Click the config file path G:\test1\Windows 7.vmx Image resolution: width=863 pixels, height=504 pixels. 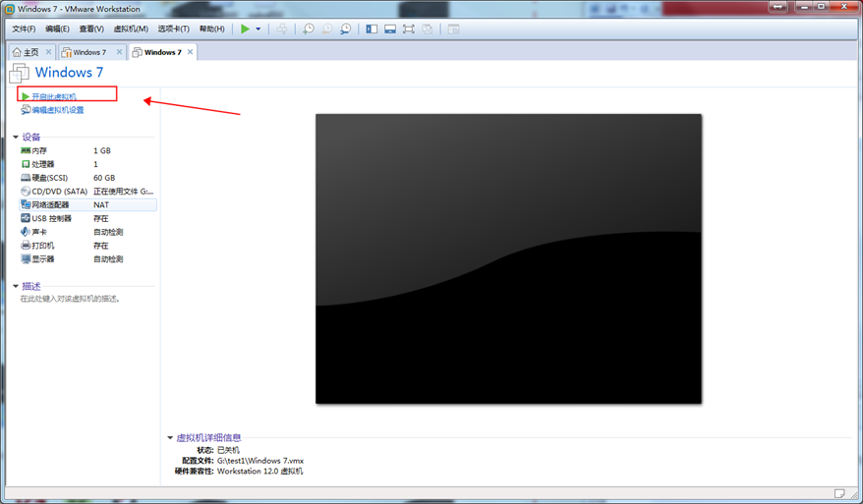(260, 461)
